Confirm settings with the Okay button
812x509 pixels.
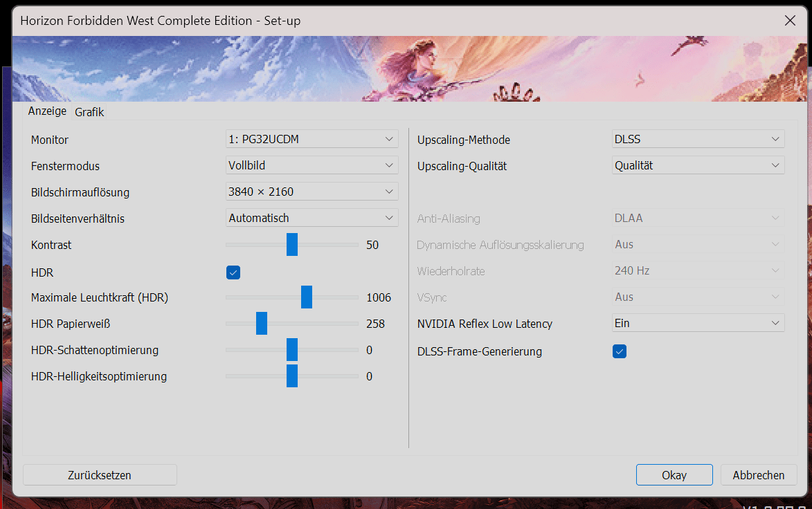[674, 475]
